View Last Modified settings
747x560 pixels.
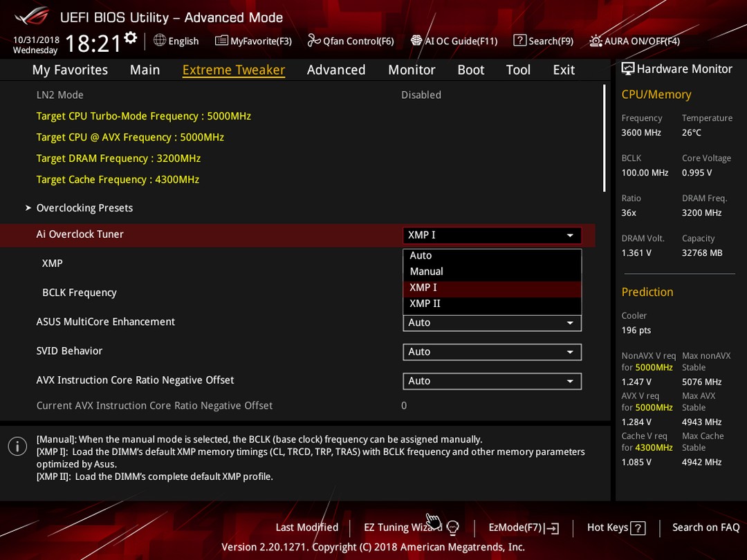click(x=307, y=527)
